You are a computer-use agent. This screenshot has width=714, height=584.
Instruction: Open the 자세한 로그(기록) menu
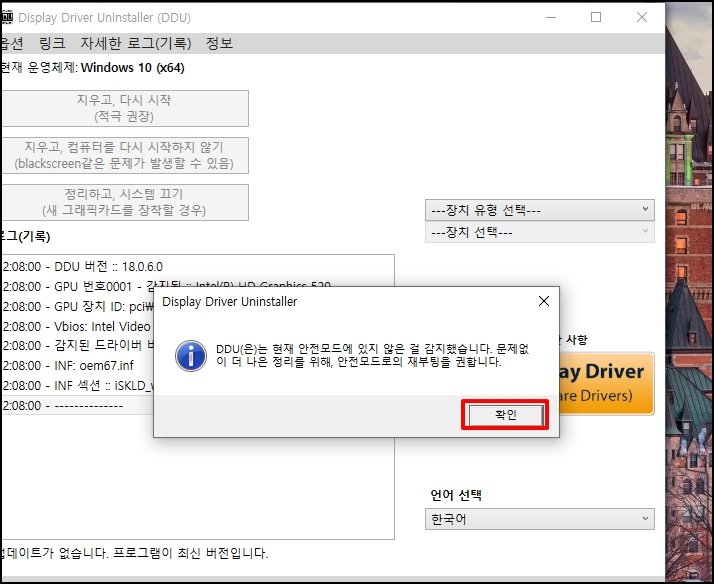pos(136,43)
